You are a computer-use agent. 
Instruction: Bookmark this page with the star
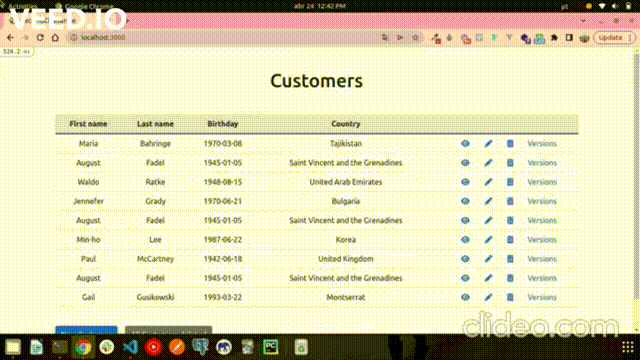pyautogui.click(x=416, y=38)
